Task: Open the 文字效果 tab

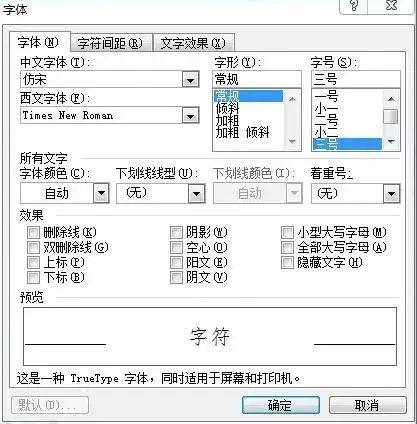Action: 193,43
